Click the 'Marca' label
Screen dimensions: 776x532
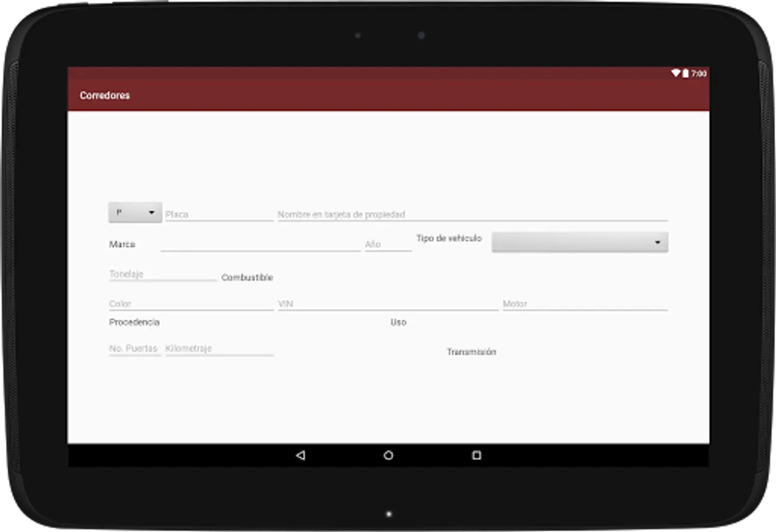tap(122, 244)
